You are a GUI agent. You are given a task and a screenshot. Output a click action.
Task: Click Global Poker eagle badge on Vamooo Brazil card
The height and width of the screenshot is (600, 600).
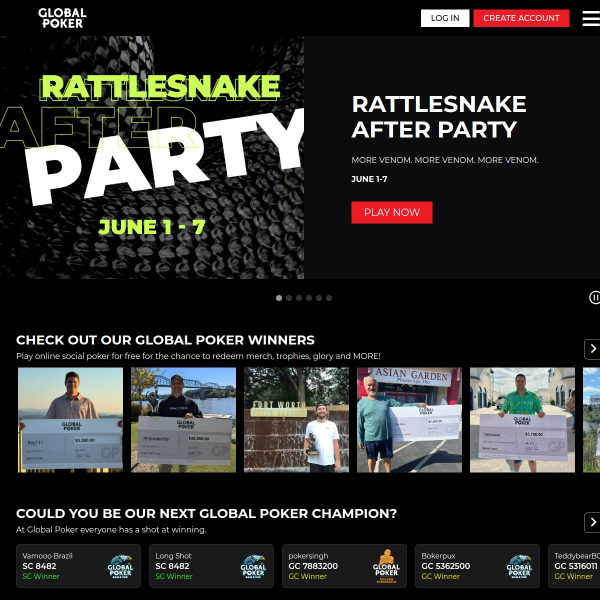click(x=120, y=566)
